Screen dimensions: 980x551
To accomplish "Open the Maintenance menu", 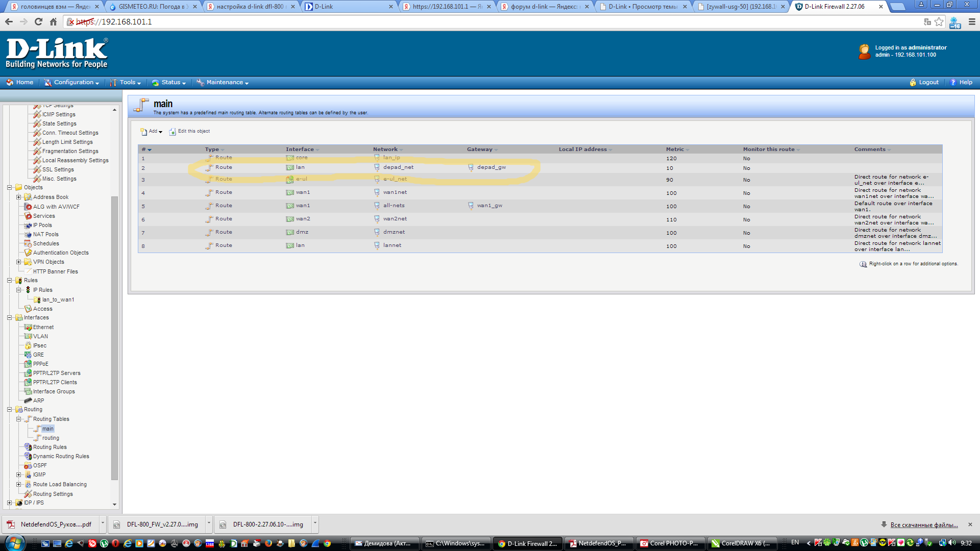I will point(224,83).
